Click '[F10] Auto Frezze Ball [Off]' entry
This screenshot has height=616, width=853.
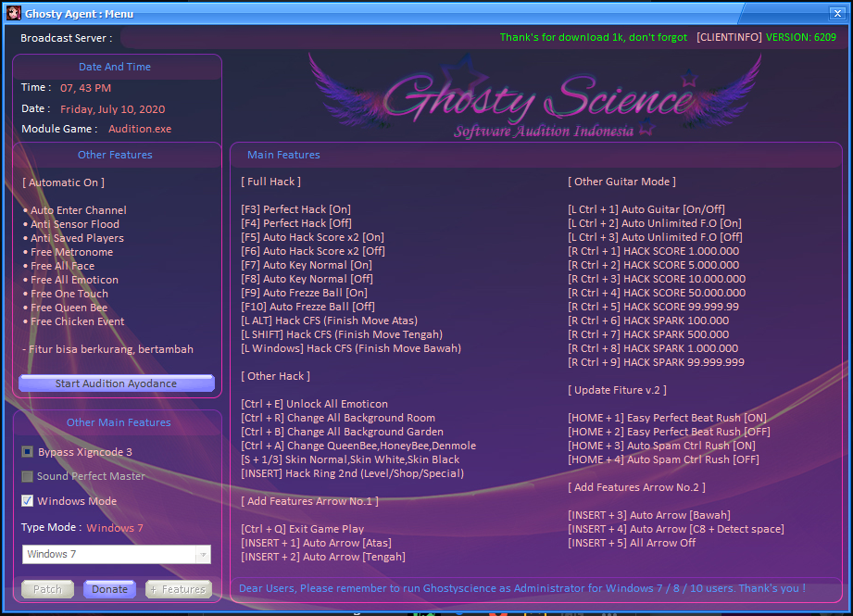tap(307, 307)
